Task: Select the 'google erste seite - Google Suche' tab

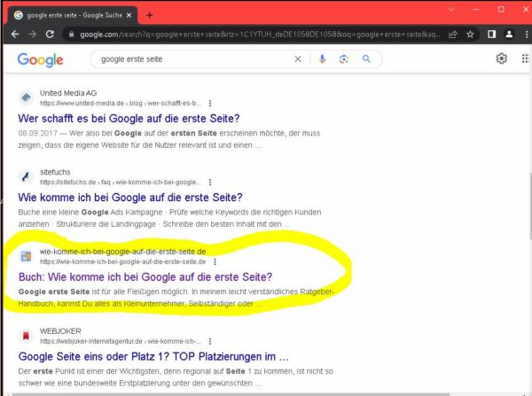Action: (x=73, y=15)
